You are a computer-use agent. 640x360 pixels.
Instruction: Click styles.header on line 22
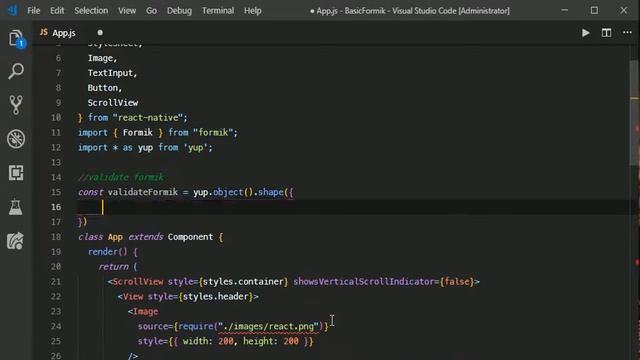pos(216,296)
